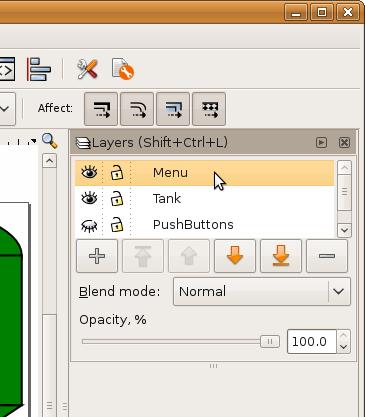Viewport: 365px width, 417px height.
Task: Open the Blend mode dropdown
Action: pyautogui.click(x=262, y=292)
